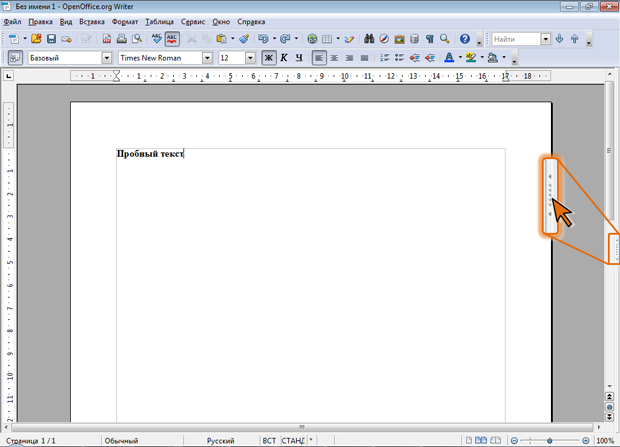Image resolution: width=620 pixels, height=447 pixels.
Task: Expand the Базовый paragraph style dropdown
Action: 107,58
